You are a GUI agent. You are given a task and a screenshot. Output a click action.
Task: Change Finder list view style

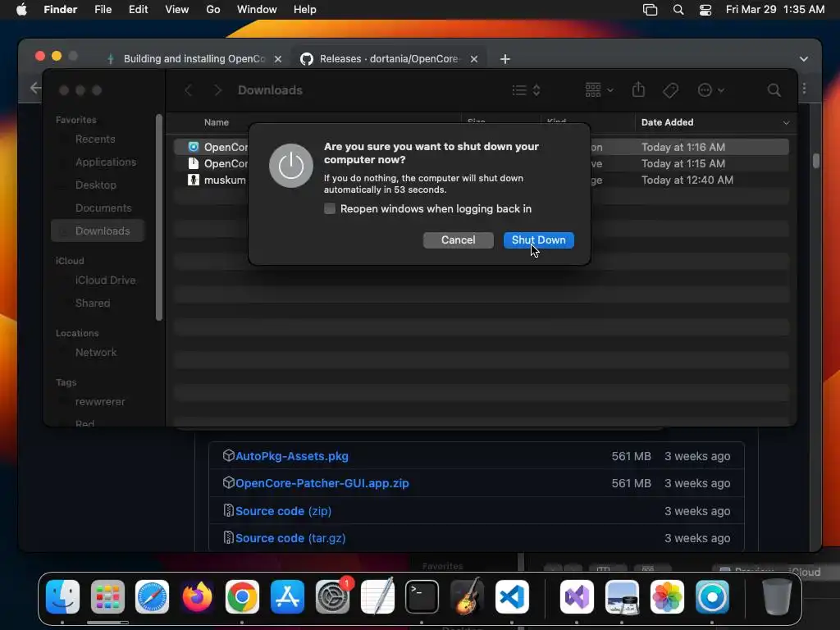tap(526, 90)
